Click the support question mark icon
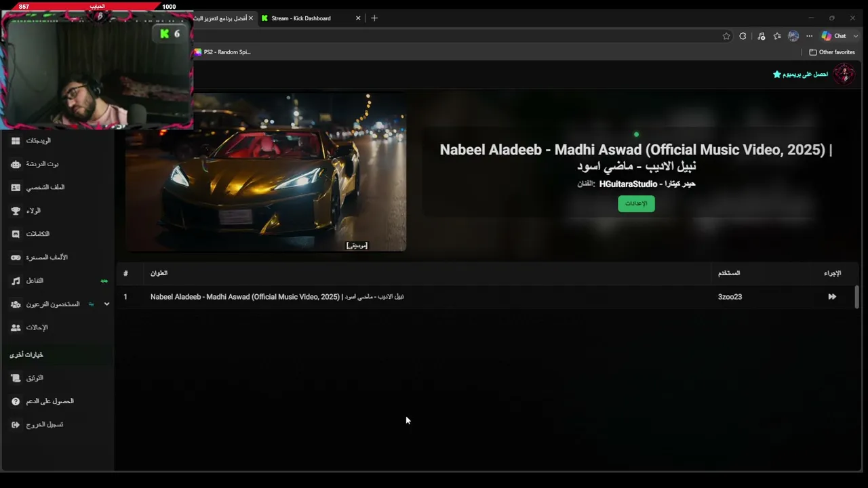 pos(16,401)
